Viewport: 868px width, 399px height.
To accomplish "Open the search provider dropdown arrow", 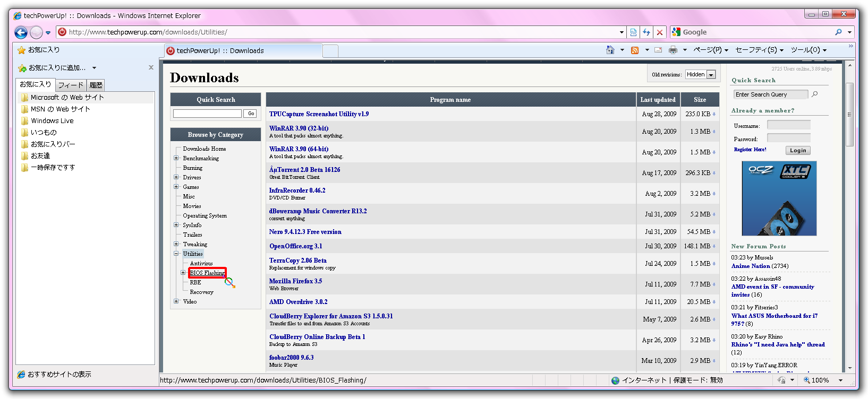I will click(x=849, y=32).
